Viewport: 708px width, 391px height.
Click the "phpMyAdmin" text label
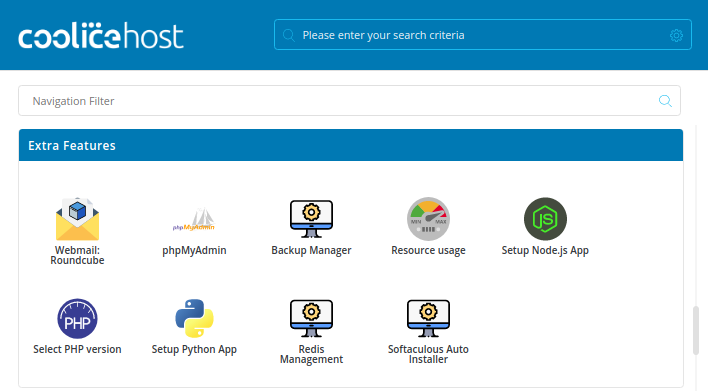pyautogui.click(x=194, y=250)
